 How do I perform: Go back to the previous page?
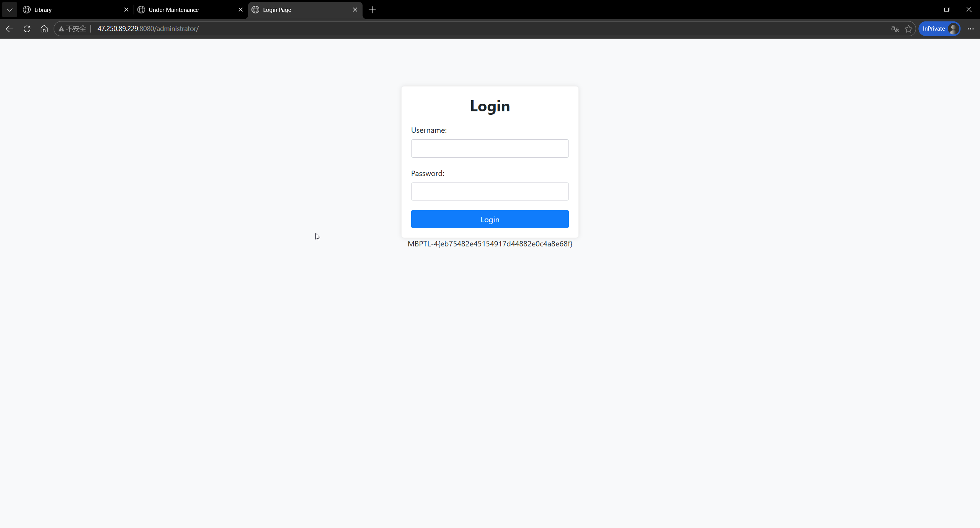click(10, 29)
